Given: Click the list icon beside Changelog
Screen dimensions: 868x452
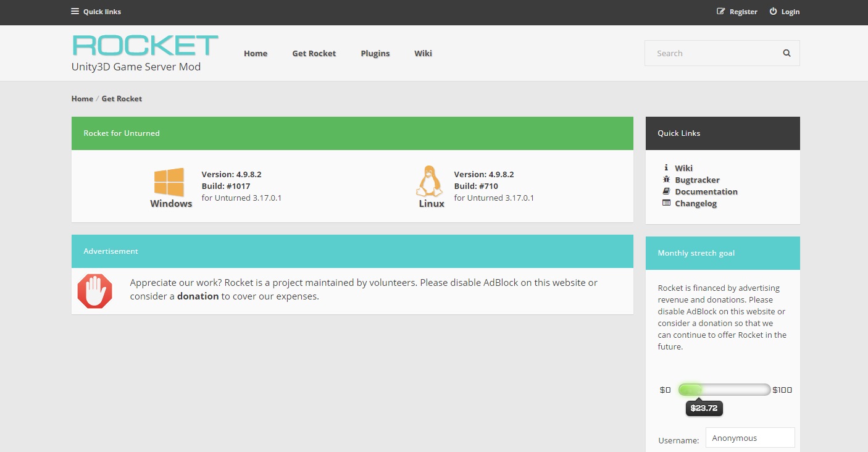Looking at the screenshot, I should pos(666,203).
